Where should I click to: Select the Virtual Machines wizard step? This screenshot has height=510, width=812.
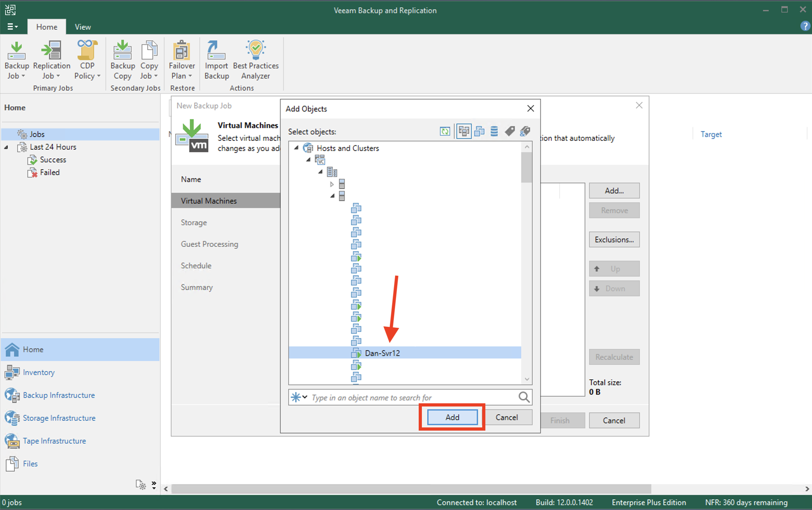click(225, 201)
